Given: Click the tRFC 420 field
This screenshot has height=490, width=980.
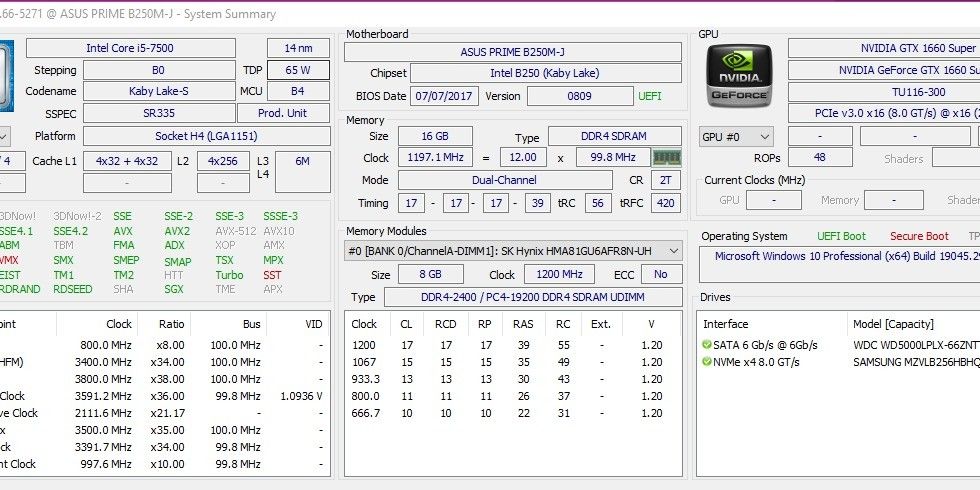Looking at the screenshot, I should pyautogui.click(x=666, y=203).
